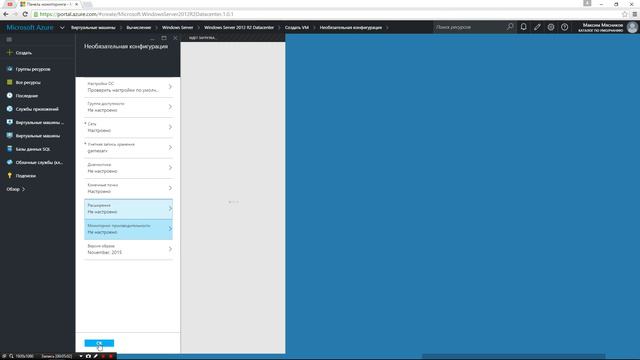Click the Облачные службы cloud icon
The image size is (640, 360).
coord(9,162)
